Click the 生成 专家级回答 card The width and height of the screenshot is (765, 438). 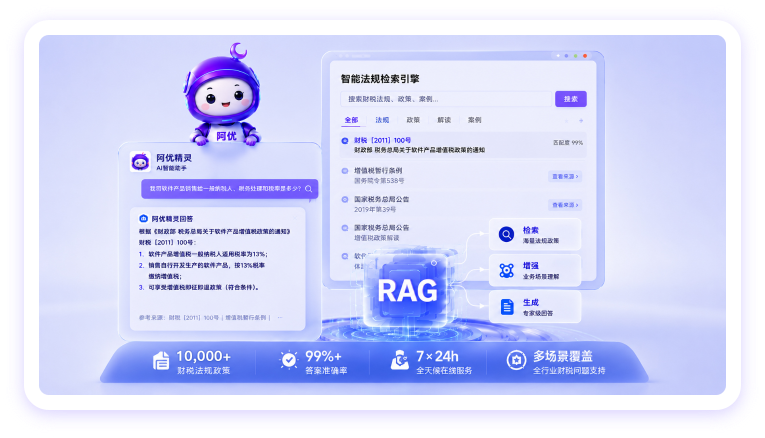pyautogui.click(x=535, y=307)
